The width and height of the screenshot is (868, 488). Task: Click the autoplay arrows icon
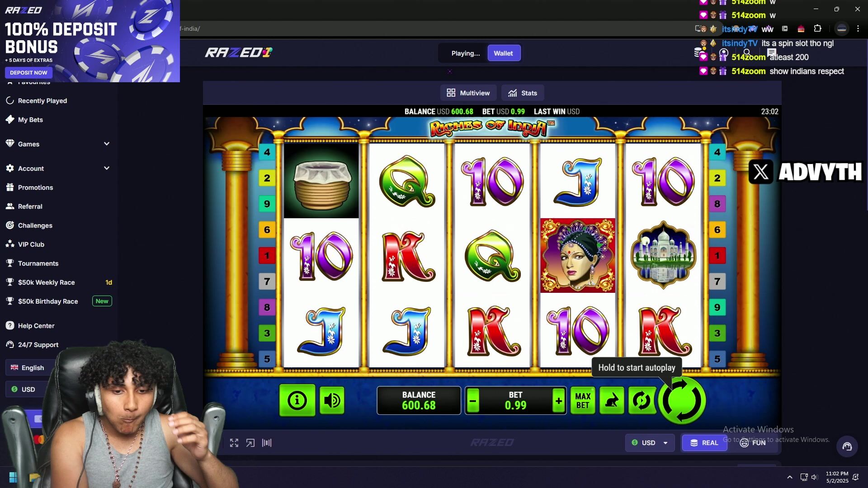642,400
